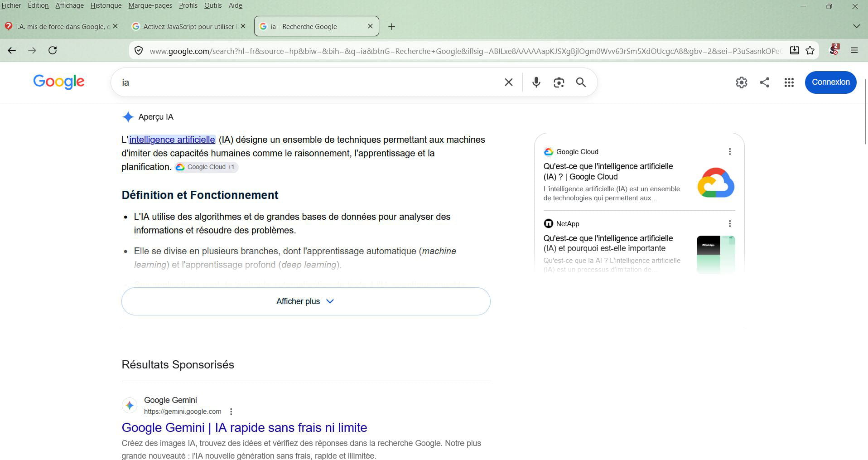Submit search with magnifying glass icon
Viewport: 868px width, 460px height.
(581, 82)
